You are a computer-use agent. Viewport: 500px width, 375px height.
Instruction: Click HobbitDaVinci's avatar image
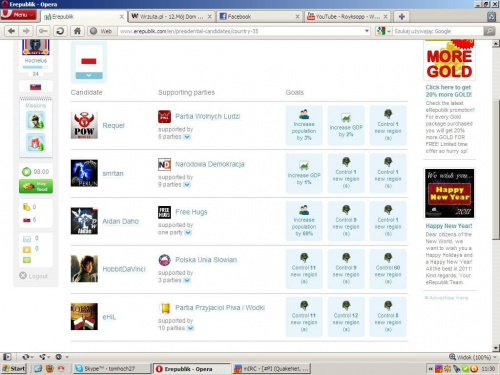click(x=84, y=269)
